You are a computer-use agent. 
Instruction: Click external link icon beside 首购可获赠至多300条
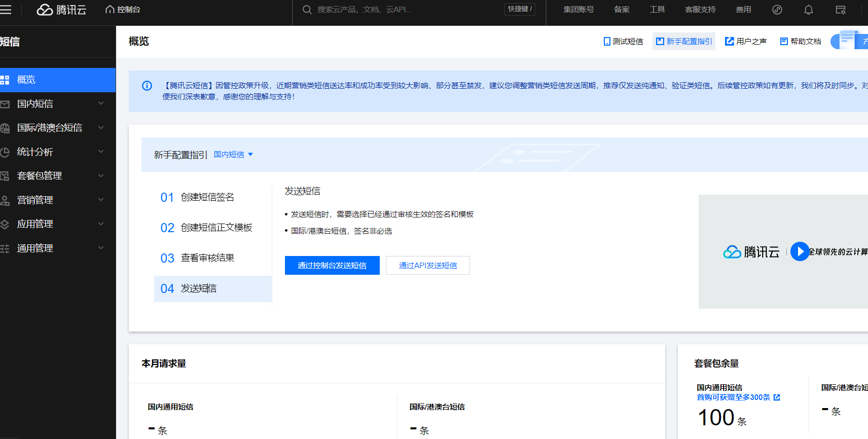(777, 397)
